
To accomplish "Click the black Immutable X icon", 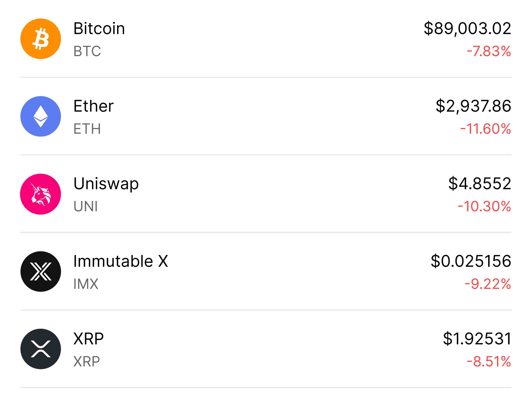I will click(41, 271).
